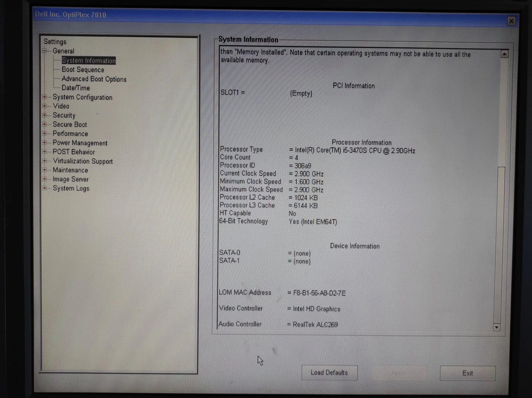Click the Processor Type value text
Screen dimensions: 532x398
[x=355, y=151]
